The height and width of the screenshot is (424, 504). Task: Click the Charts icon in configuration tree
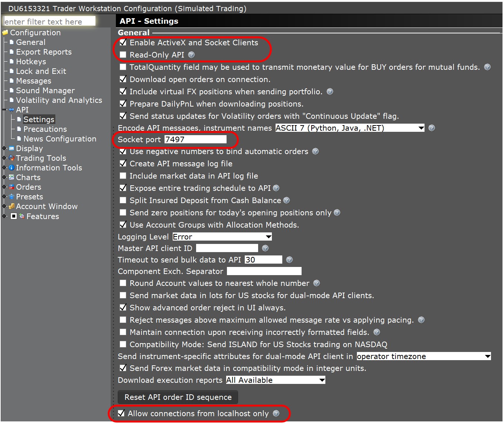pos(12,177)
